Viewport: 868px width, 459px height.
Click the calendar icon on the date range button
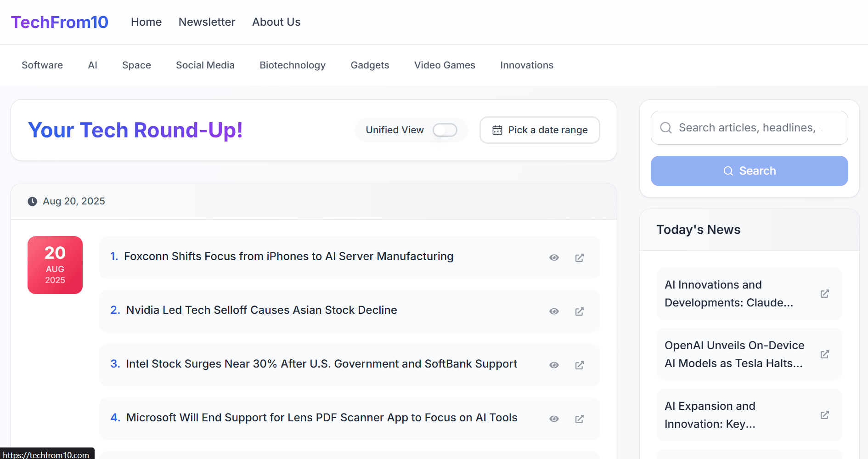click(497, 130)
